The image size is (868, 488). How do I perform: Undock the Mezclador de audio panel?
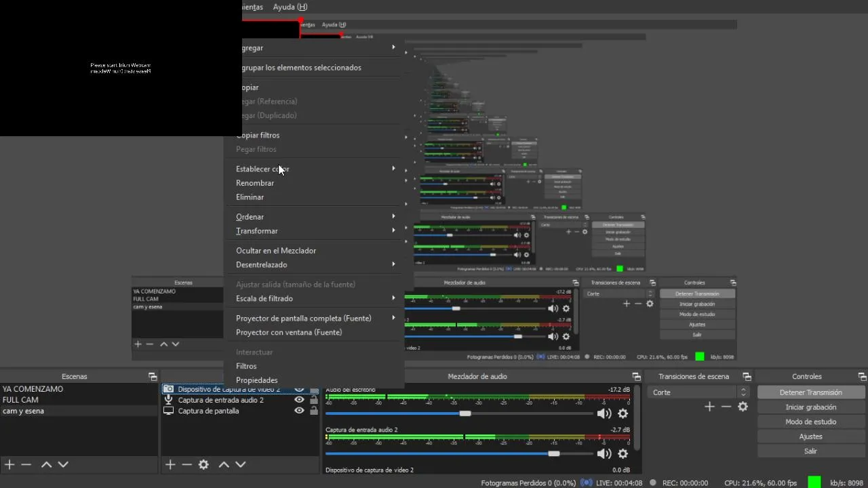pyautogui.click(x=636, y=377)
